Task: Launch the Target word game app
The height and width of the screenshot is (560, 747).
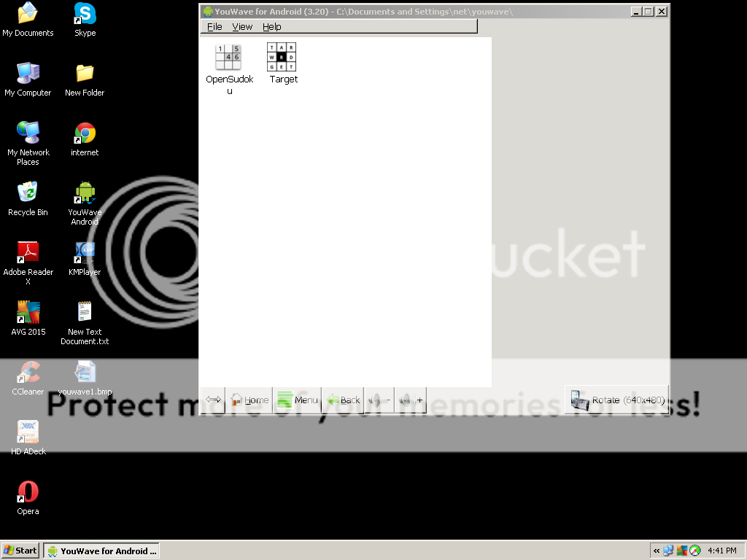Action: tap(282, 58)
